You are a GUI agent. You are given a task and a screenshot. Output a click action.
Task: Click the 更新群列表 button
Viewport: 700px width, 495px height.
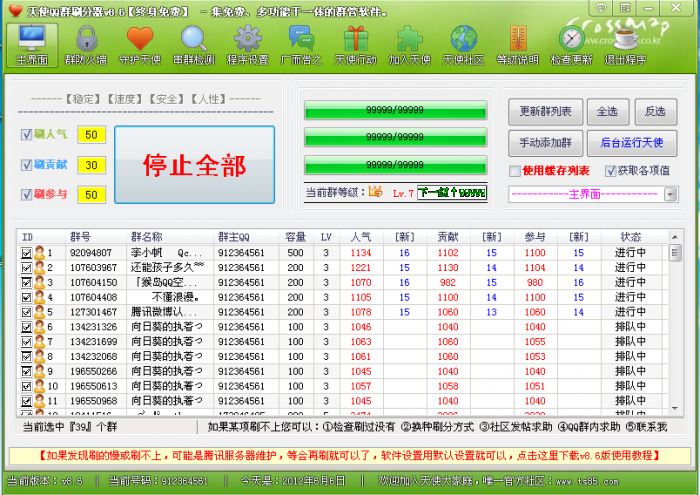click(545, 112)
